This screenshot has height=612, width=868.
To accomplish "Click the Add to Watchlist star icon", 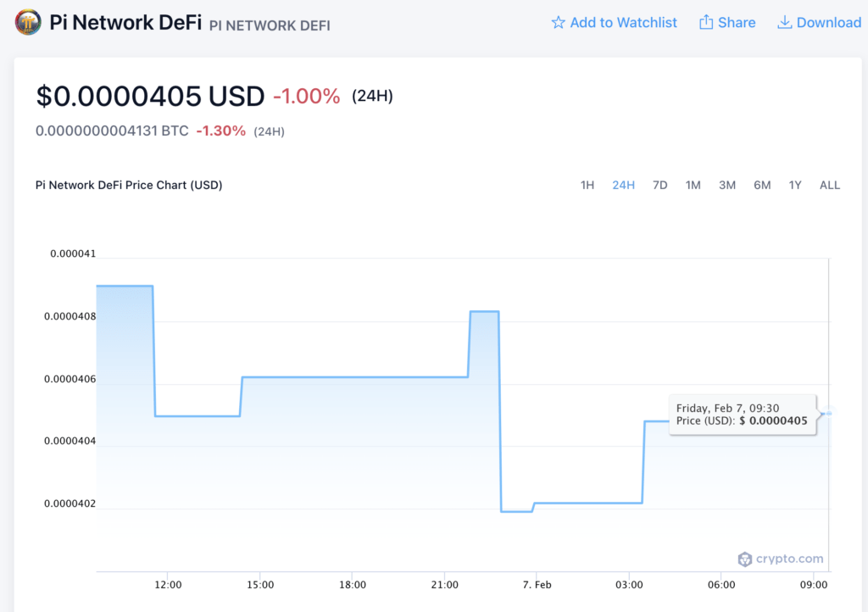I will (x=558, y=23).
